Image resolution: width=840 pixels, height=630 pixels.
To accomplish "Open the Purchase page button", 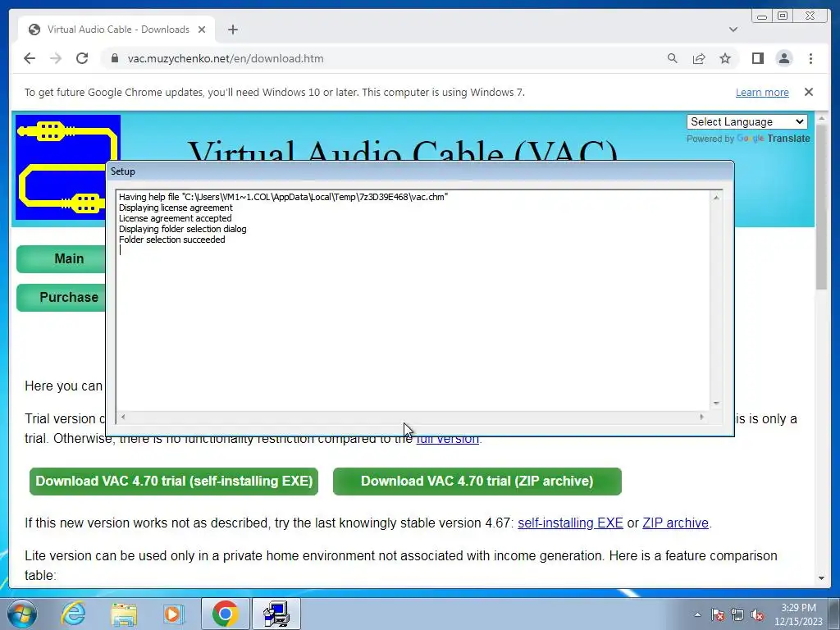I will [62, 297].
